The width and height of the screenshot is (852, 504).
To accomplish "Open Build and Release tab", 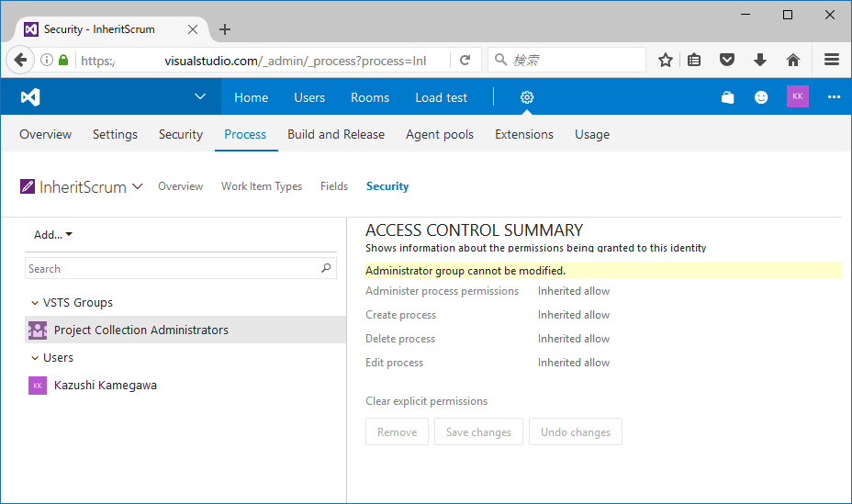I will click(336, 134).
